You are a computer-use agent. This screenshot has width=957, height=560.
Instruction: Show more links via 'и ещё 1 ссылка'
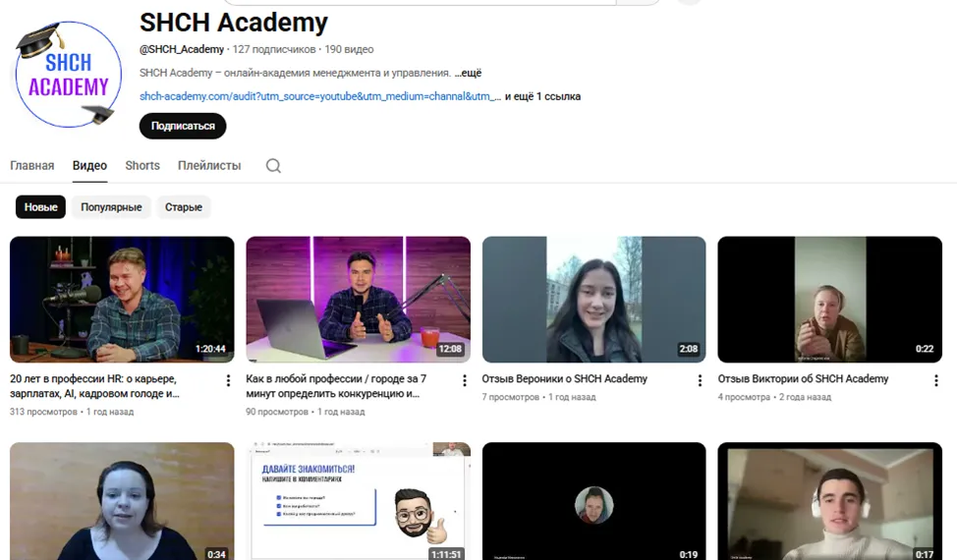[x=542, y=96]
